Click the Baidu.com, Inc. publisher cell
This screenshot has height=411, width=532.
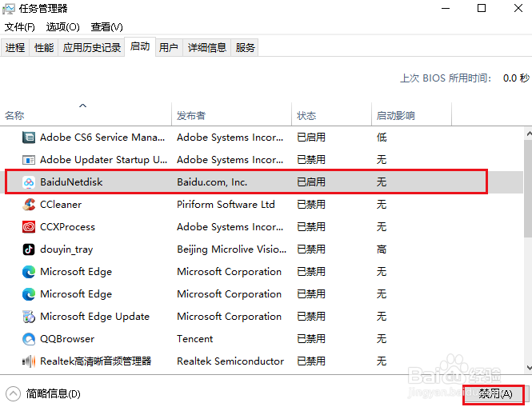point(212,182)
